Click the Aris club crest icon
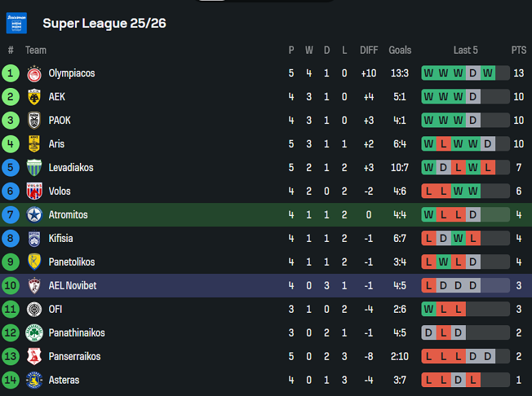The image size is (532, 396). coord(34,144)
